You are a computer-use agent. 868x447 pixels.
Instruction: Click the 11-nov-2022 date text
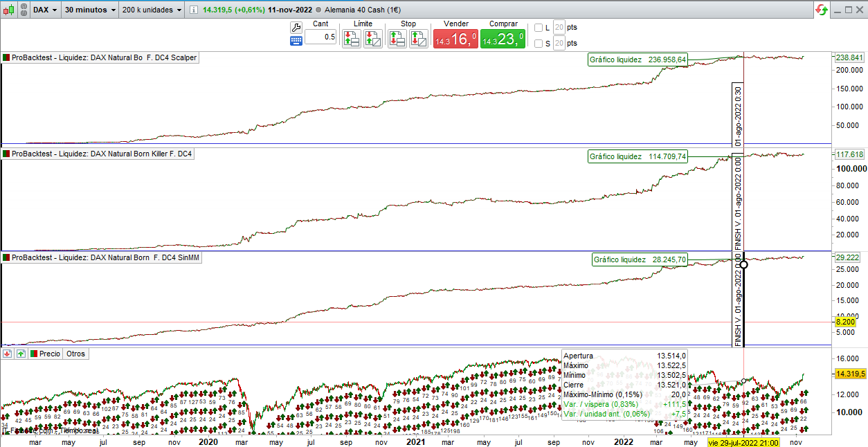point(290,10)
